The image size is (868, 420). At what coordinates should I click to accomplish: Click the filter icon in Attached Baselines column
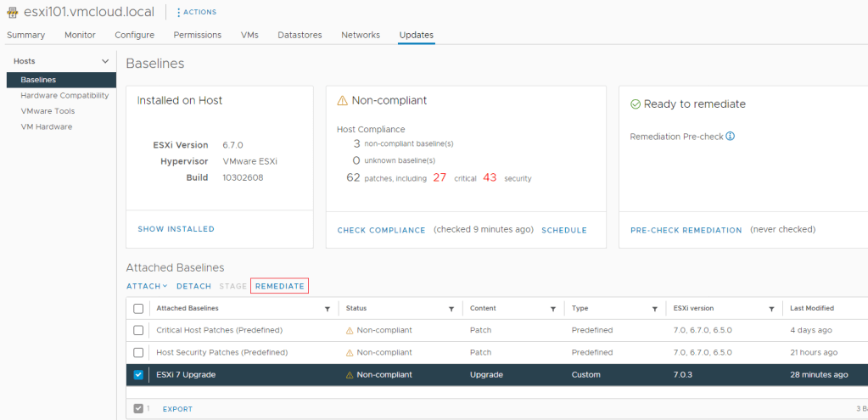[328, 309]
